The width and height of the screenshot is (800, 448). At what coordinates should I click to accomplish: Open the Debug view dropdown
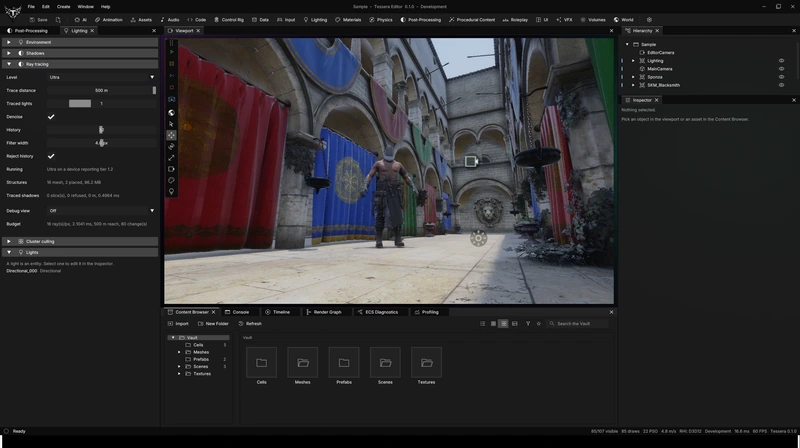[x=102, y=211]
